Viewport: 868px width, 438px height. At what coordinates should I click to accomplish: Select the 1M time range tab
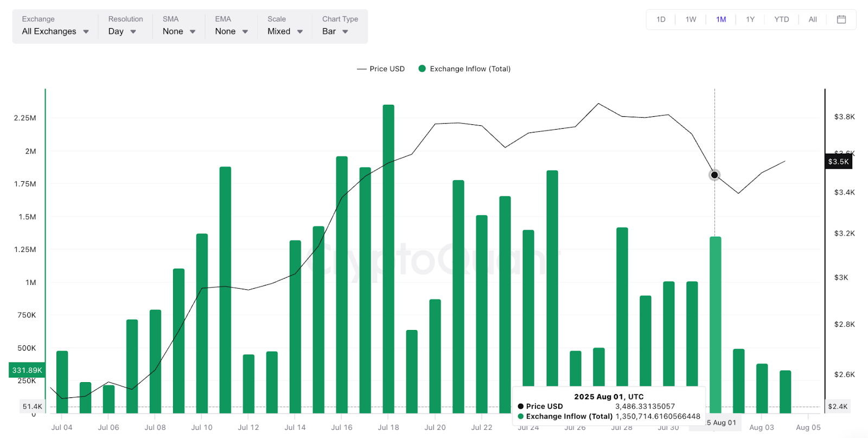click(x=721, y=20)
